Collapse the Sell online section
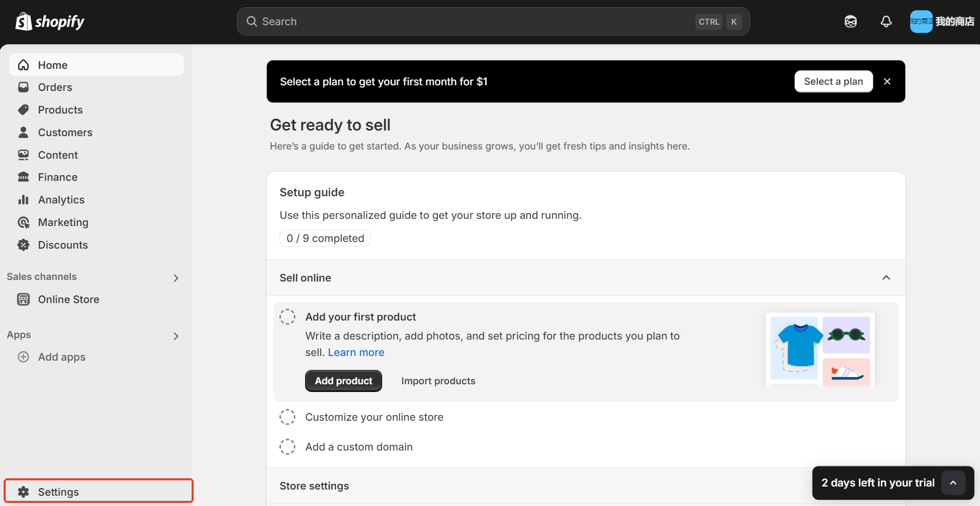 (885, 278)
